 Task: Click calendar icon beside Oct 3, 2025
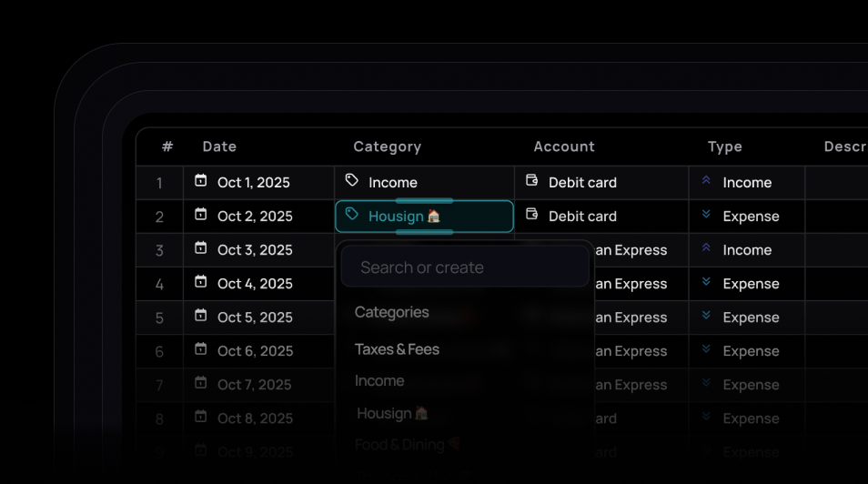click(x=201, y=248)
